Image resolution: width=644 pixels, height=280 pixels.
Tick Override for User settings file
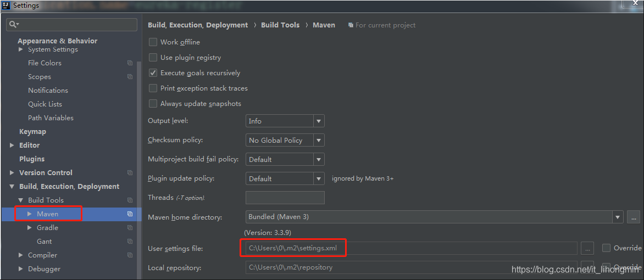pos(606,248)
